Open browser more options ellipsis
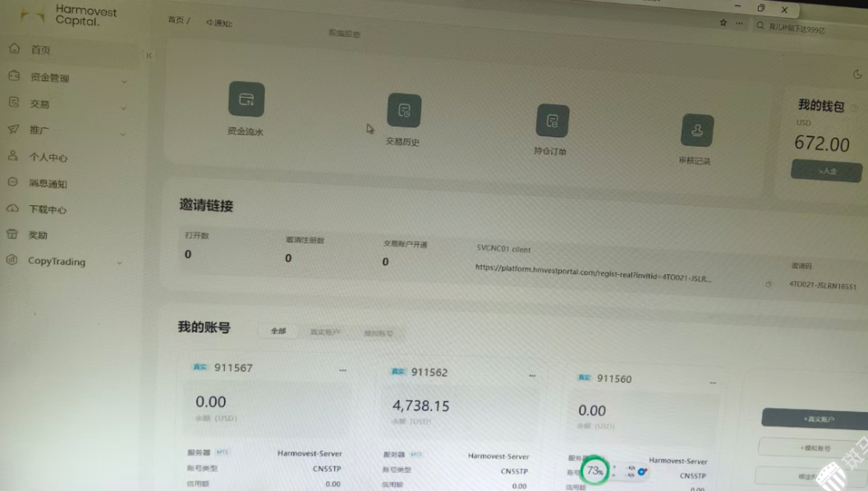This screenshot has width=868, height=491. point(739,23)
